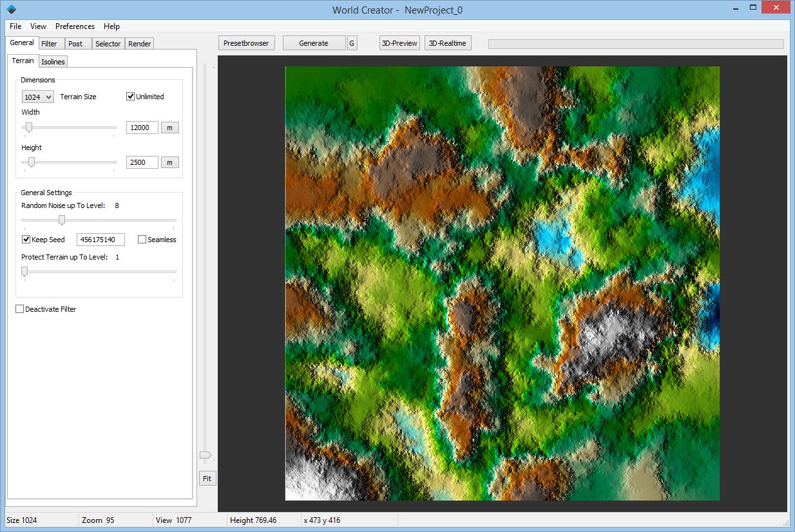This screenshot has width=795, height=532.
Task: Open the Presetbrowser
Action: click(246, 43)
